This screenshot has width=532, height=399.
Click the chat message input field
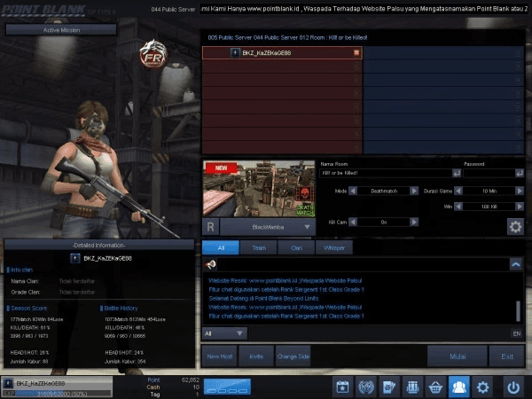point(379,333)
